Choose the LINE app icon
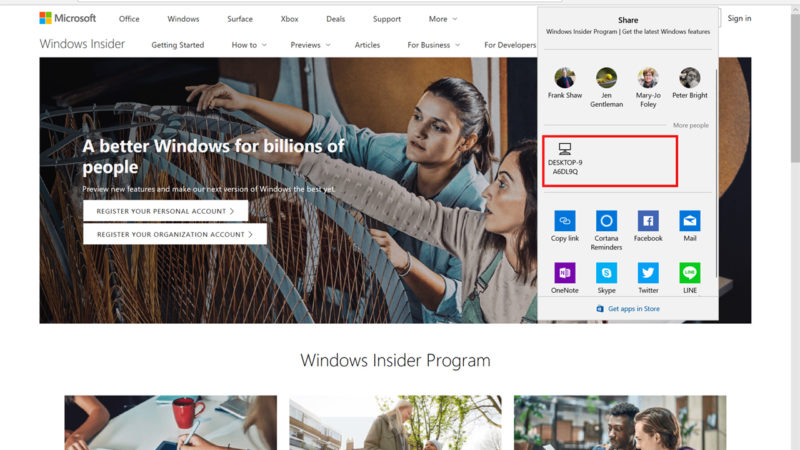This screenshot has height=450, width=800. (690, 273)
